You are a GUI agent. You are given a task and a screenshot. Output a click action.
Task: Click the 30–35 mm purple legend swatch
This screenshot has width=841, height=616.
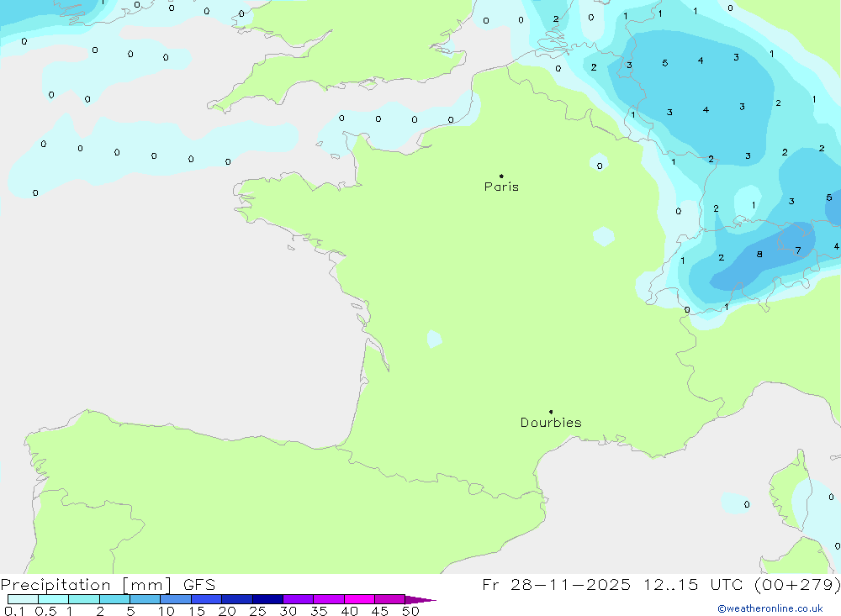point(299,599)
